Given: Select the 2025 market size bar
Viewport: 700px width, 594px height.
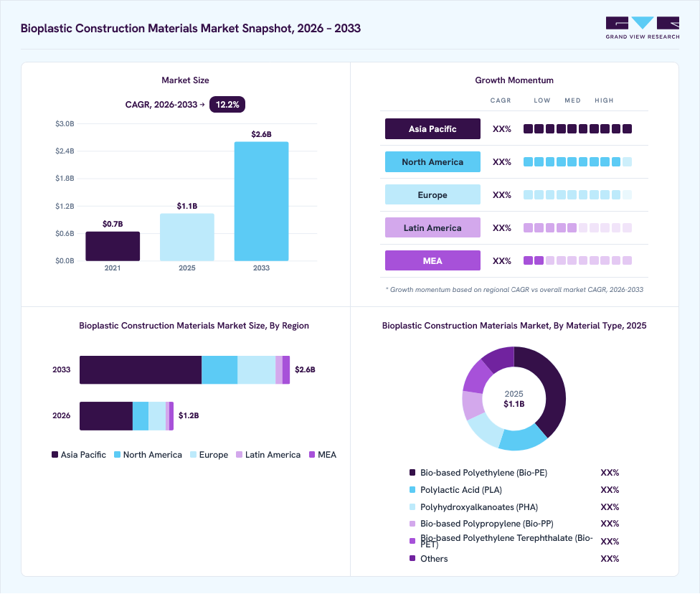Looking at the screenshot, I should click(x=187, y=237).
